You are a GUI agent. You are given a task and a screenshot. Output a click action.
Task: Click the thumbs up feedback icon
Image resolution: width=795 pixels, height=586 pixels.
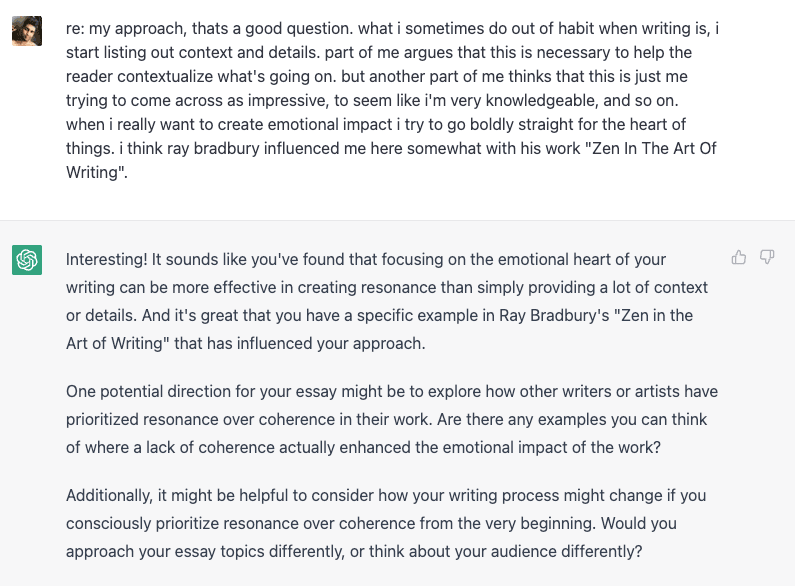pyautogui.click(x=739, y=258)
